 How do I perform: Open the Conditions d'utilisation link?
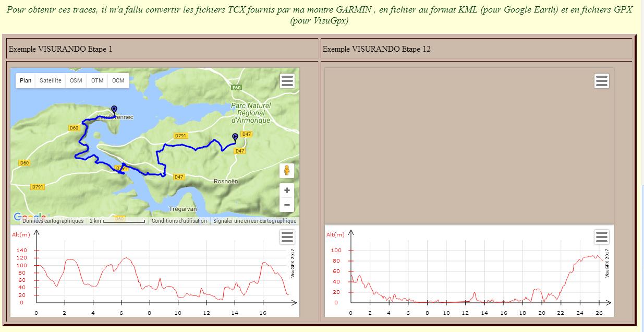point(179,221)
